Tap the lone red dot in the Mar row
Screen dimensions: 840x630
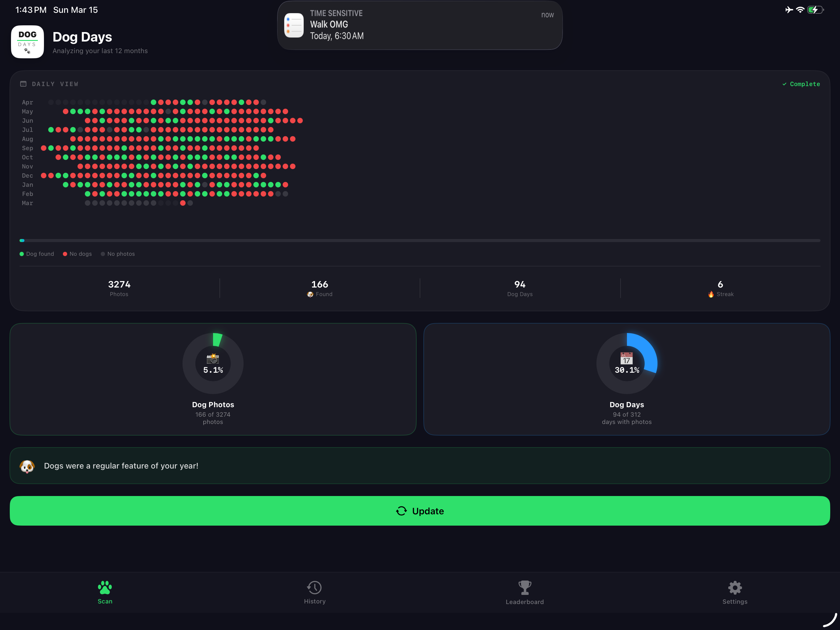pyautogui.click(x=183, y=203)
